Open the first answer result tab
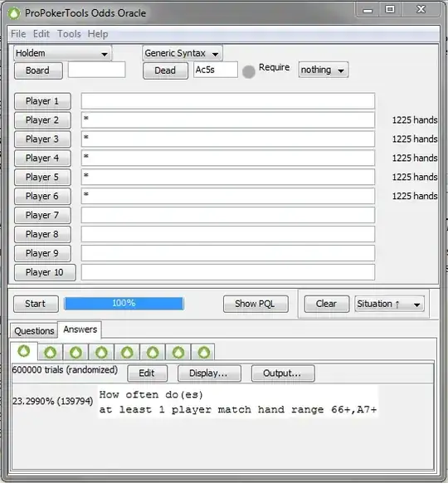The height and width of the screenshot is (483, 448). click(24, 351)
